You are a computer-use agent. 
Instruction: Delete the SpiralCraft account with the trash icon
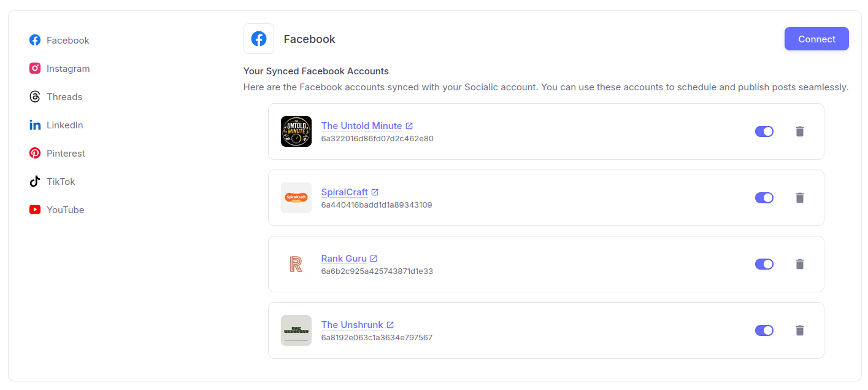pos(799,198)
